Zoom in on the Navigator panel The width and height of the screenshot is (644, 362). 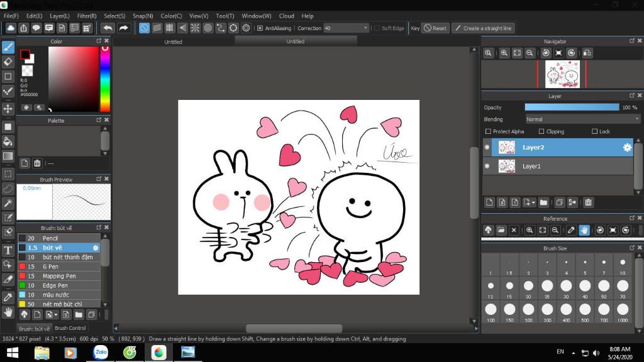(504, 53)
